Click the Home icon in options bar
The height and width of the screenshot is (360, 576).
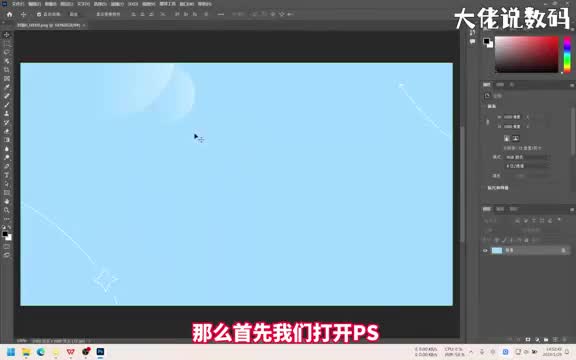pos(10,14)
